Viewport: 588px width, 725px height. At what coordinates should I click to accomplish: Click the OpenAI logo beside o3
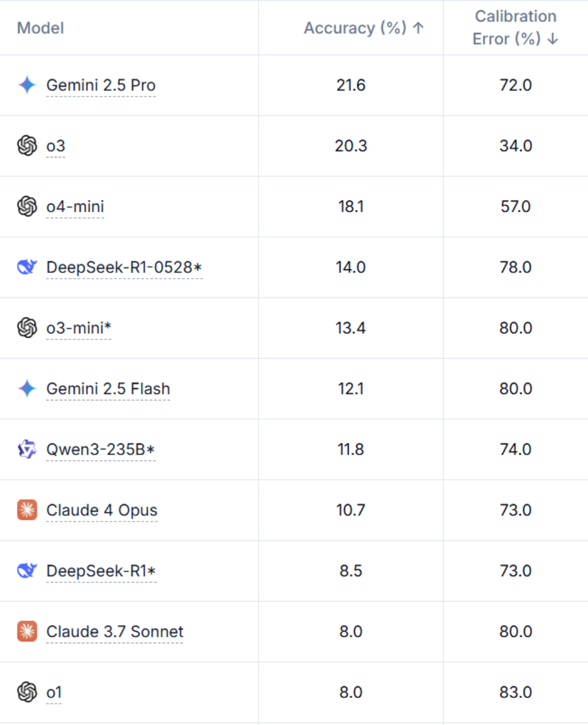click(x=27, y=146)
